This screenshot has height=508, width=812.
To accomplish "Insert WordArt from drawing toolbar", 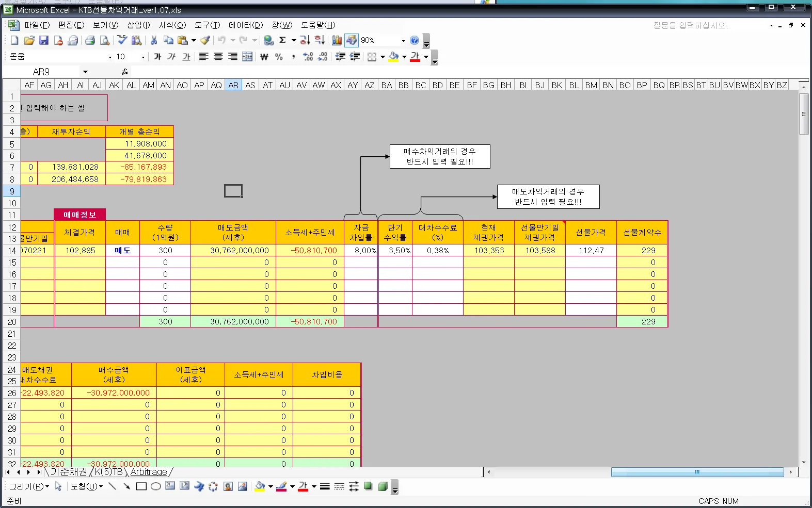I will 199,486.
